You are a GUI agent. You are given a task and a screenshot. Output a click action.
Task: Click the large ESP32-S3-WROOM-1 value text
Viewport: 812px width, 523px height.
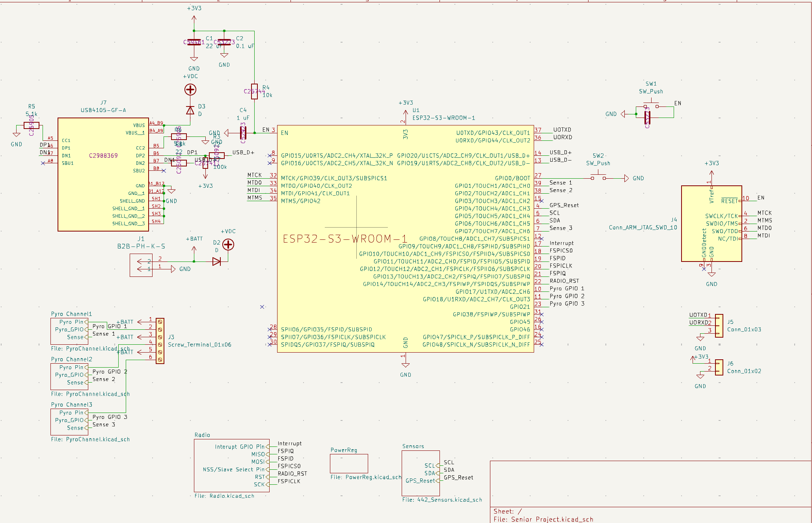coord(345,239)
